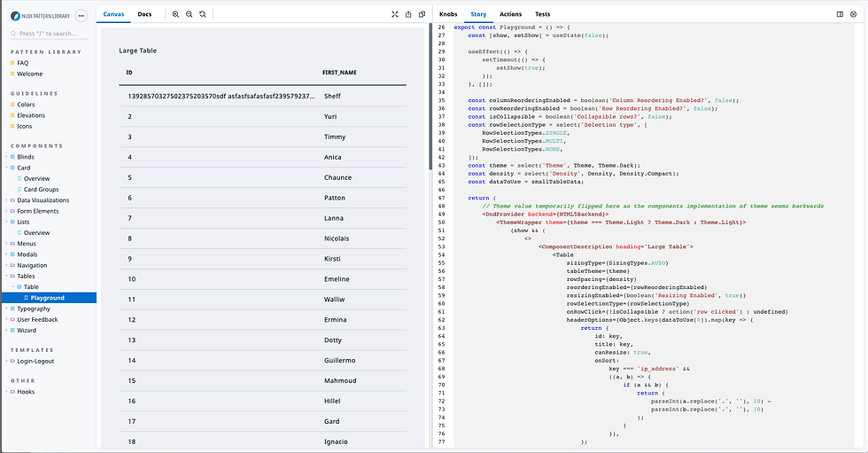
Task: Focus the search stories input field
Action: coord(48,34)
